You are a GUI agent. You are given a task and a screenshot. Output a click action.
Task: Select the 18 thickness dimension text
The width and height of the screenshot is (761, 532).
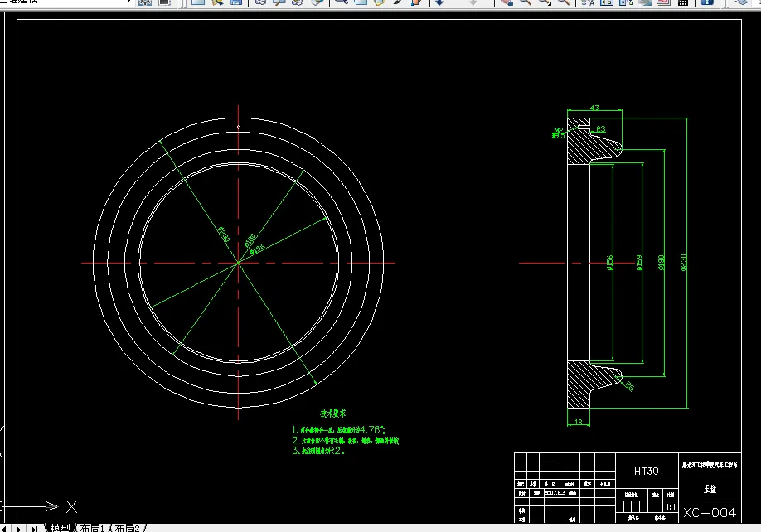578,422
